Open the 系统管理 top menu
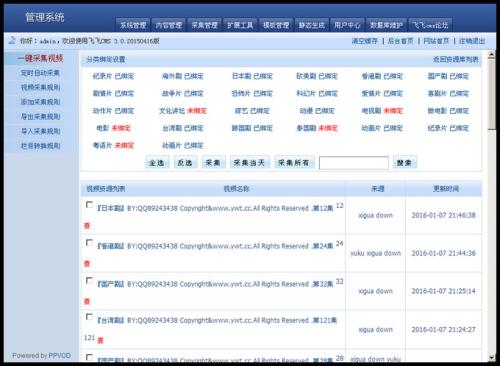The width and height of the screenshot is (500, 366). point(133,25)
